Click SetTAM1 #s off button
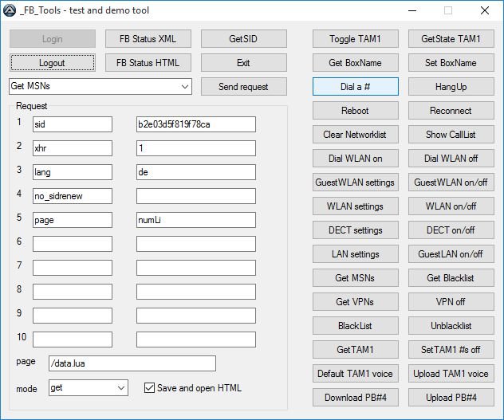504x420 pixels. 451,349
